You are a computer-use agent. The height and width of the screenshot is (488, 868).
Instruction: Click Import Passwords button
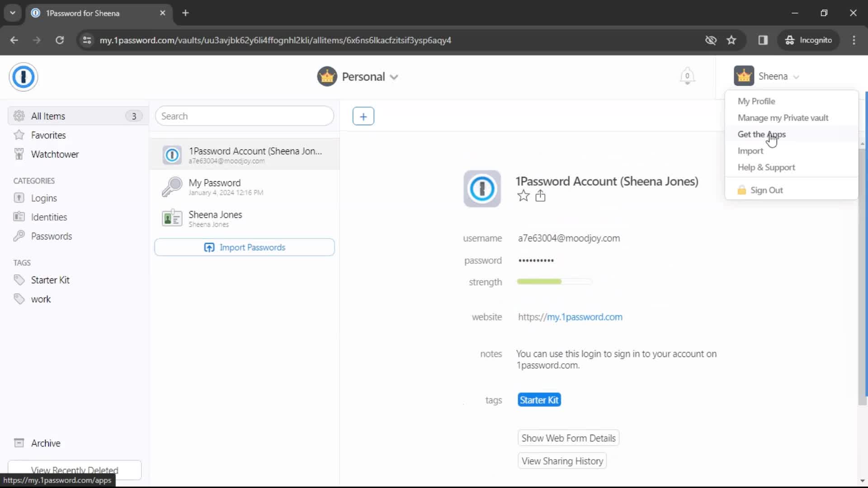tap(245, 248)
